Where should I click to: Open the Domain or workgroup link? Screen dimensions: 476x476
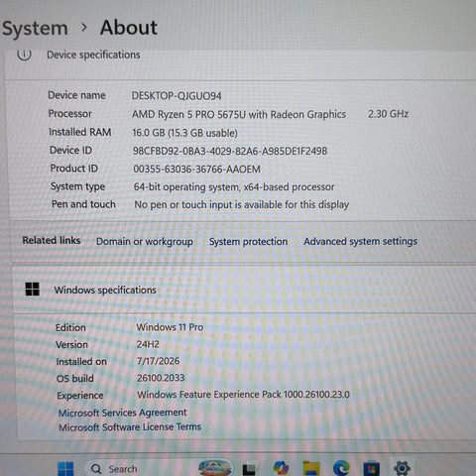145,242
